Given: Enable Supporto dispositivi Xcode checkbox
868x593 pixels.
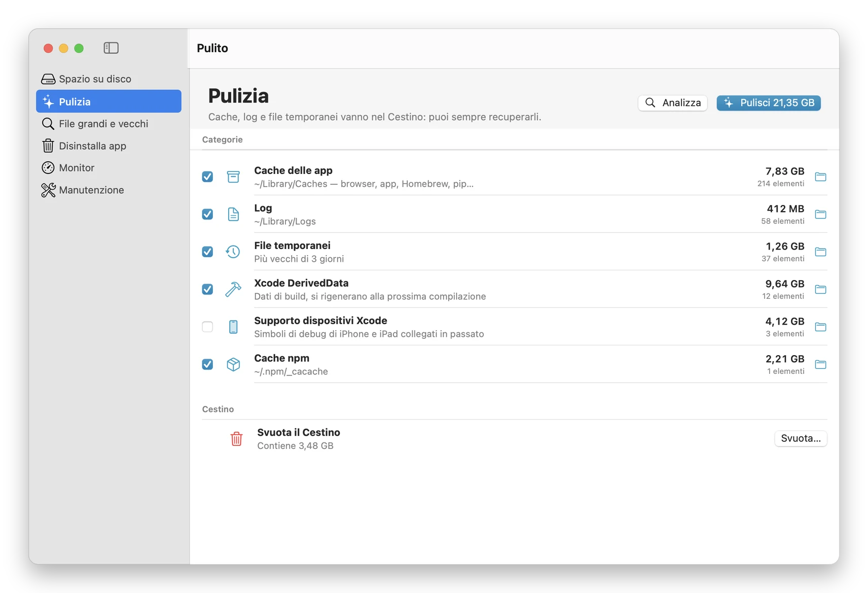Looking at the screenshot, I should coord(207,327).
